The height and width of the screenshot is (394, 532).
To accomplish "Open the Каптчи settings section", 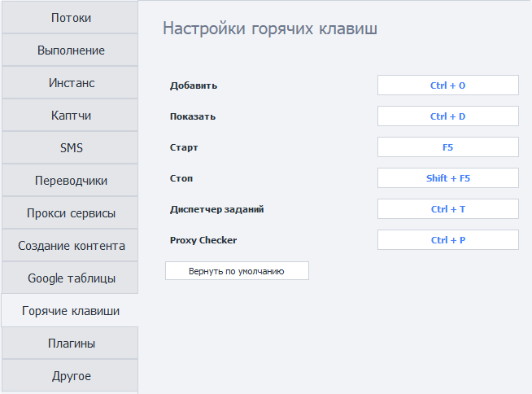I will 70,116.
